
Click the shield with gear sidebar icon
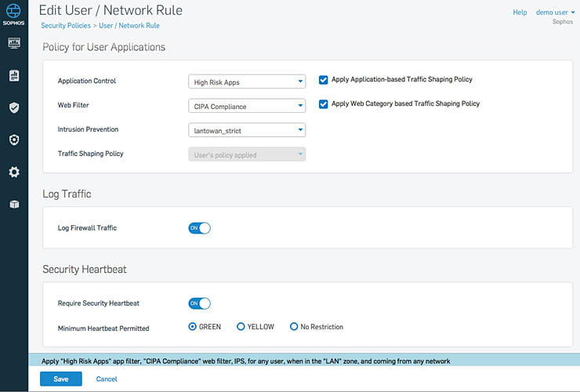[x=14, y=140]
